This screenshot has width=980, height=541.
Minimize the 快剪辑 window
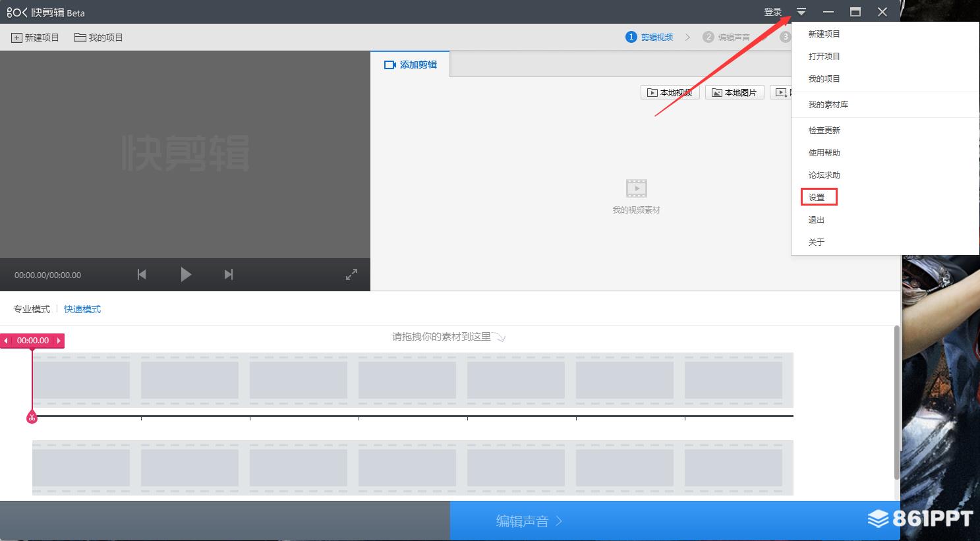tap(828, 12)
